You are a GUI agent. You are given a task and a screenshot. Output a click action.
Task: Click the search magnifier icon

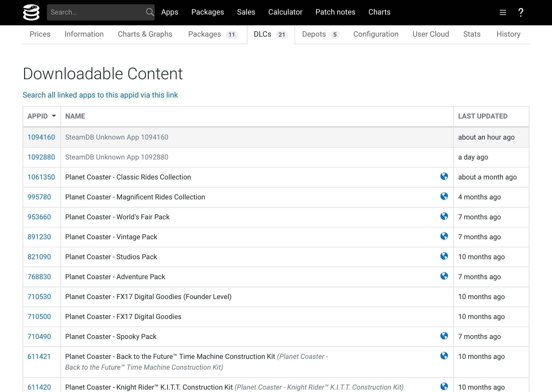(x=150, y=12)
